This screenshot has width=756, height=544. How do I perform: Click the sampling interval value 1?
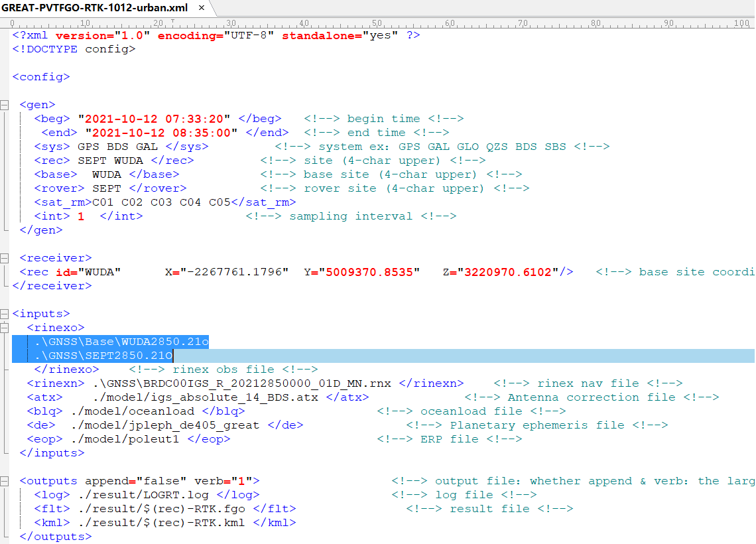pyautogui.click(x=81, y=216)
